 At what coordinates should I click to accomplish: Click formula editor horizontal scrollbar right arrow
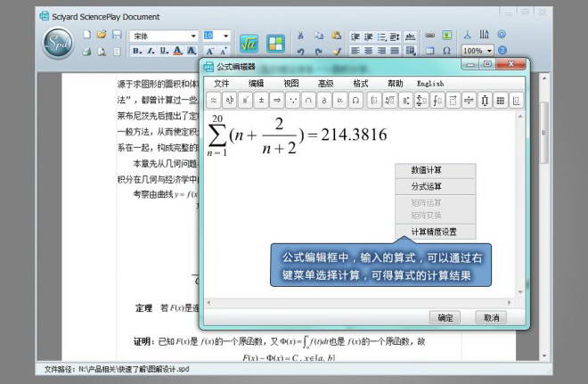click(510, 302)
